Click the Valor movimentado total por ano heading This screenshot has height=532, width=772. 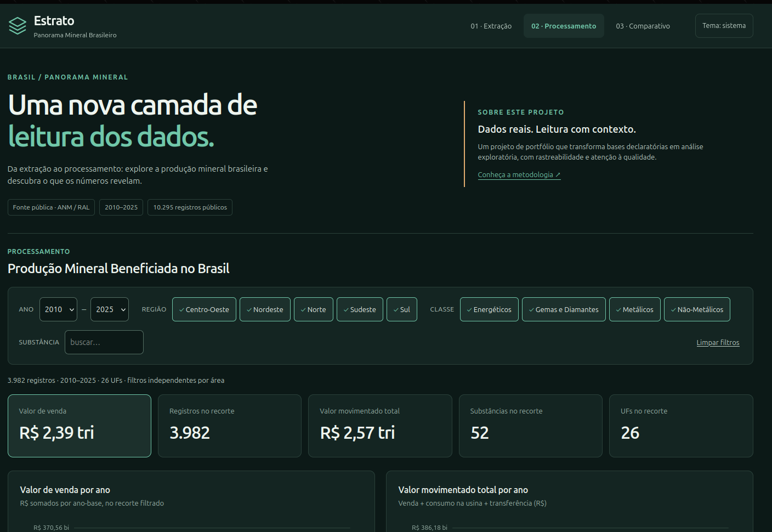[x=463, y=490]
